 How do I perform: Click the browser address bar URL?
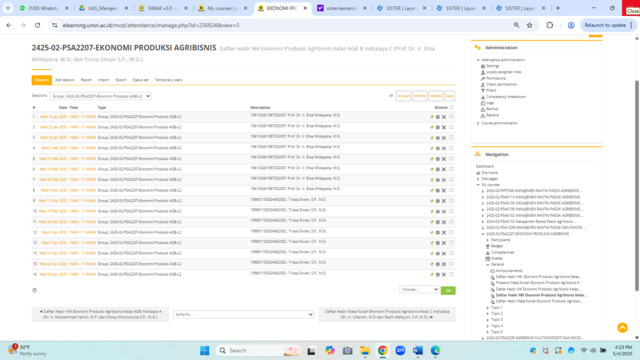(151, 25)
